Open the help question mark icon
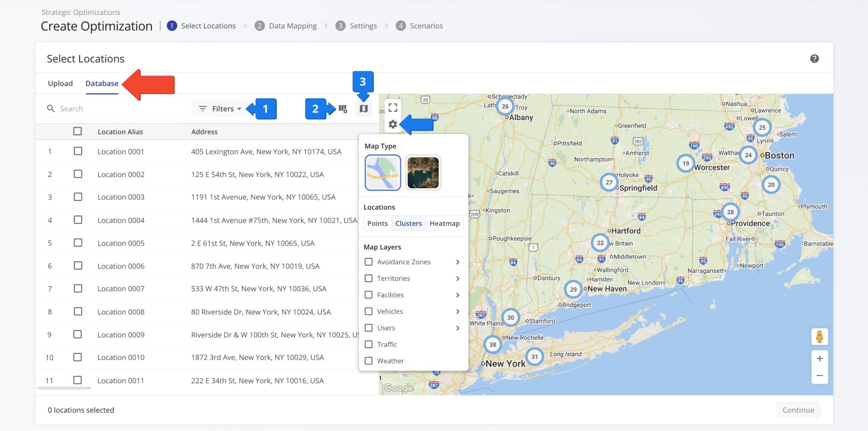This screenshot has height=431, width=868. tap(814, 59)
